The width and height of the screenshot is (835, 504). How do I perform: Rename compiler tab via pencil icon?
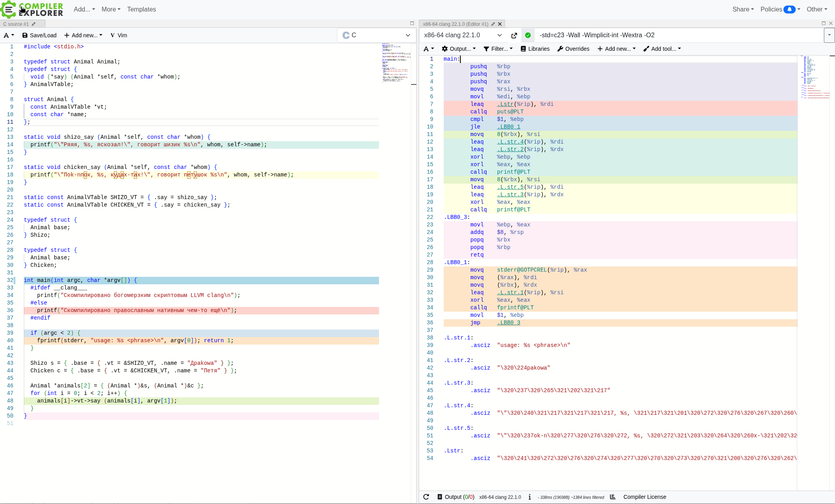pos(493,24)
